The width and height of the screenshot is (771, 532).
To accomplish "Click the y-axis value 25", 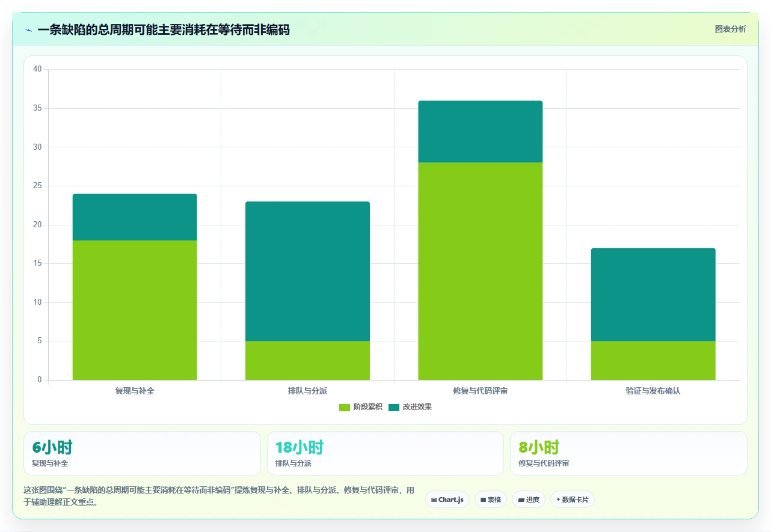I will [x=37, y=186].
